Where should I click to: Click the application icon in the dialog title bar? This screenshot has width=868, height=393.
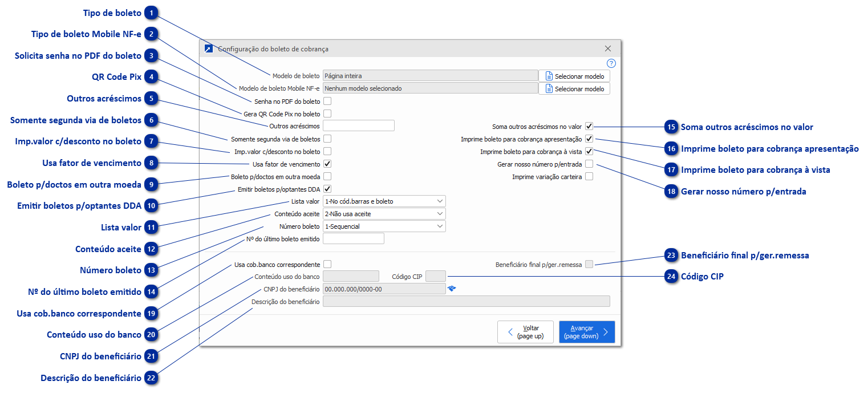pyautogui.click(x=209, y=48)
